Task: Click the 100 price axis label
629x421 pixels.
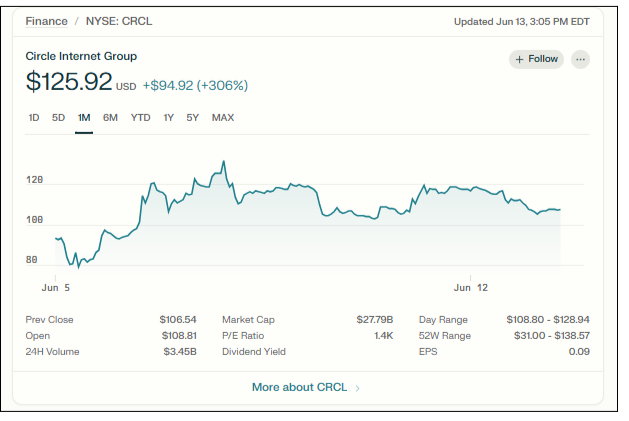Action: point(34,220)
